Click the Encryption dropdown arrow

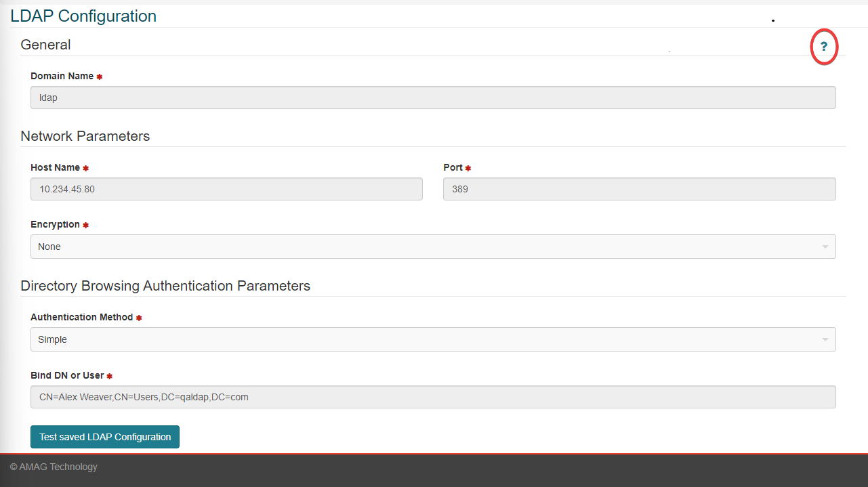824,246
